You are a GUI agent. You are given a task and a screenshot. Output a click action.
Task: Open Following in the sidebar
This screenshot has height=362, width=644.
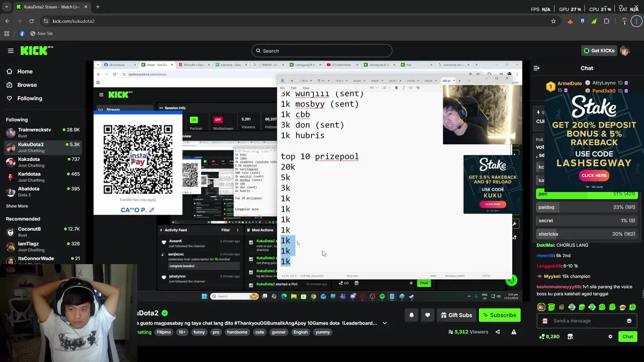coord(30,98)
